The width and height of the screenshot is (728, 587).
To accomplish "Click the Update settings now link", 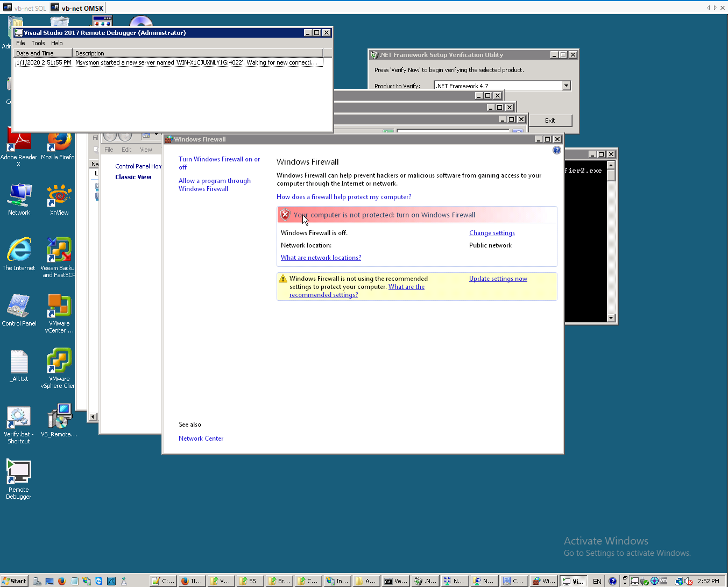I will 498,279.
